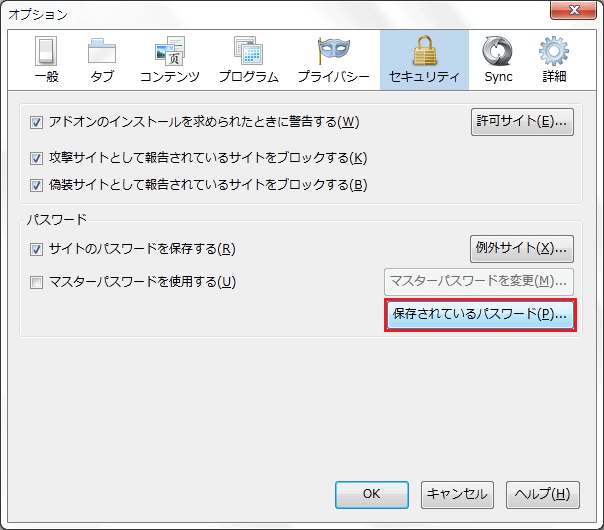Confirm settings with the OK button
This screenshot has width=604, height=530.
point(371,494)
